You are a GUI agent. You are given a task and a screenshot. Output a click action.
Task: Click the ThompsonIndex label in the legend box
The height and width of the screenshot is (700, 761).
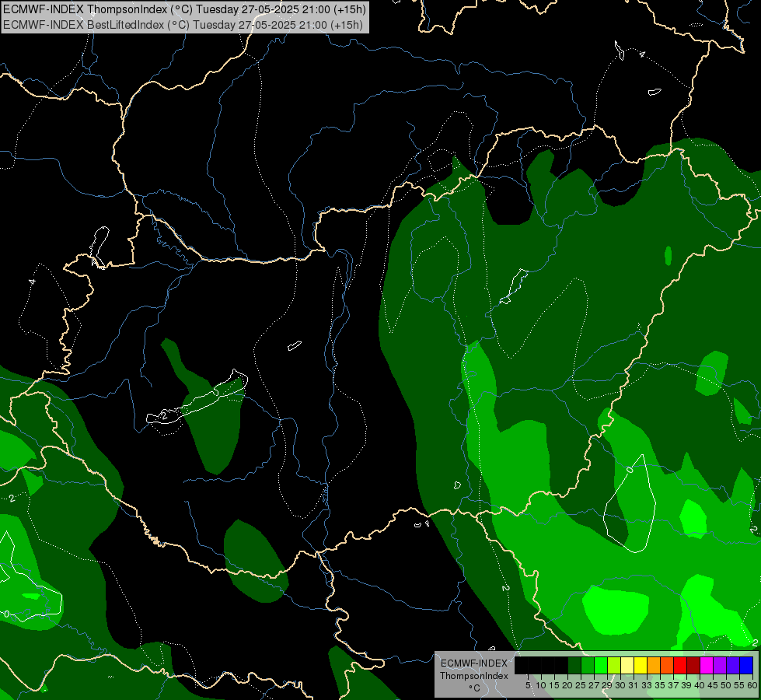[473, 676]
